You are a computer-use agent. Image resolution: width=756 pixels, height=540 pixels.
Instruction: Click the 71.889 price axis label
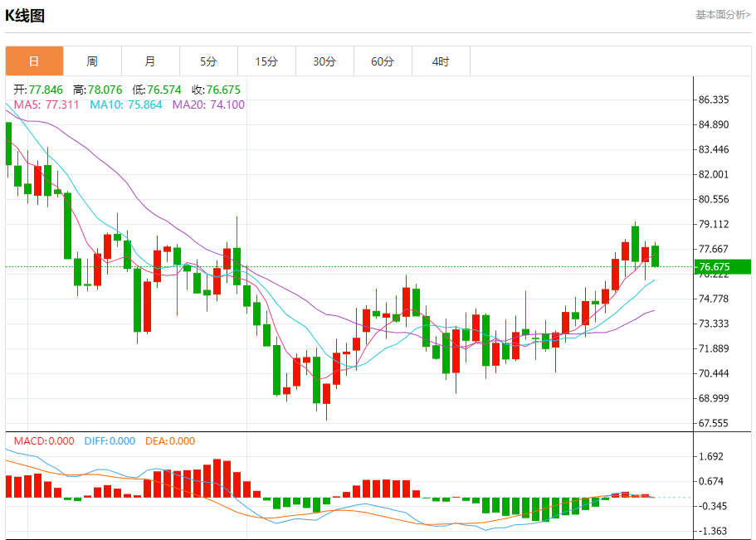pos(714,348)
